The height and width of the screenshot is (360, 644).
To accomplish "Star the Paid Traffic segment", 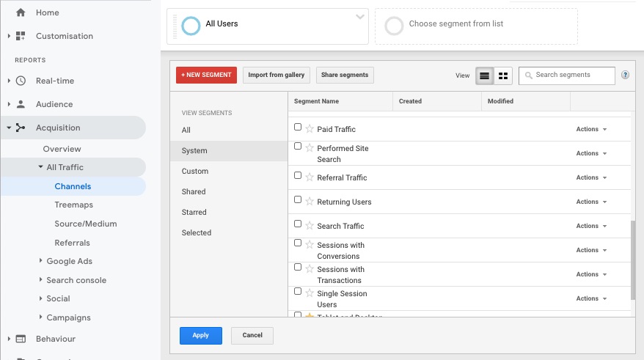I will (x=310, y=129).
